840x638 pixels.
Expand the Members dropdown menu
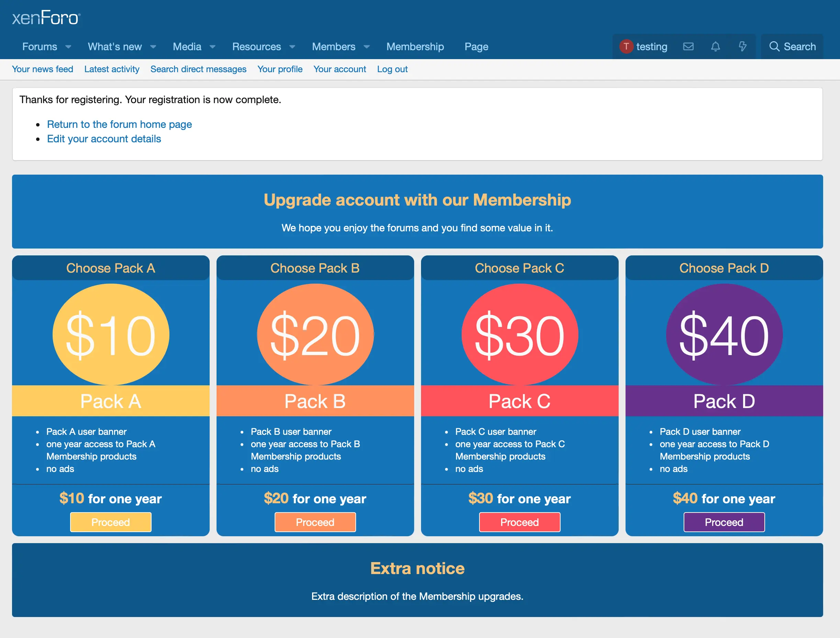click(366, 46)
